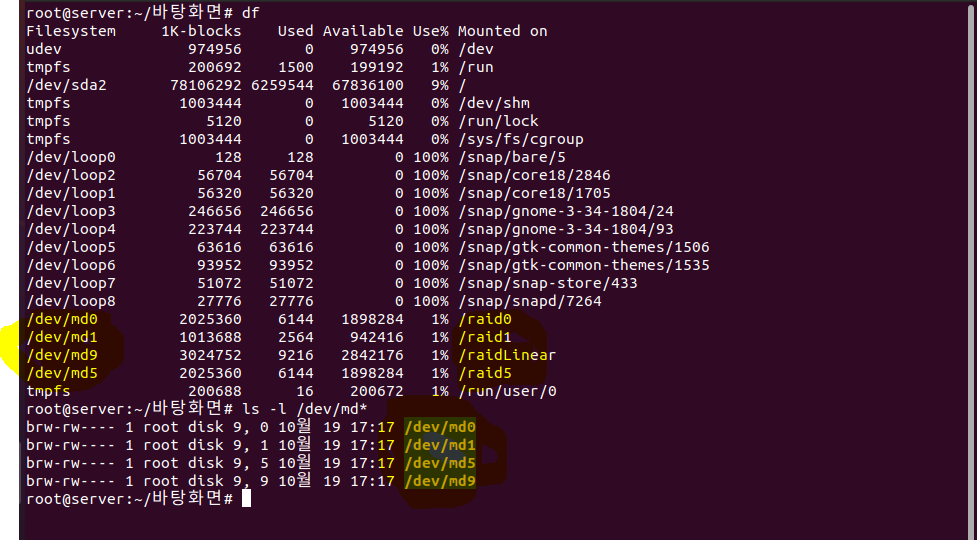Viewport: 977px width, 540px height.
Task: Click the used value '2564'
Action: click(x=296, y=338)
